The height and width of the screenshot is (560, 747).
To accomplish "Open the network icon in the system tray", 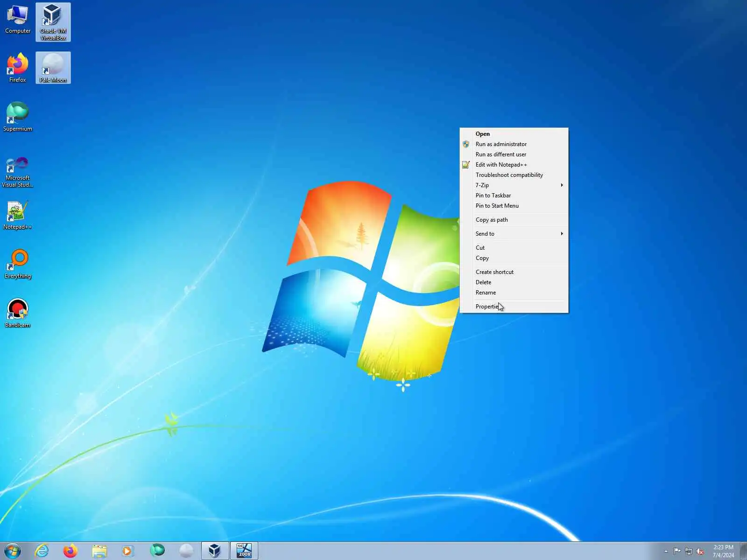I will click(x=689, y=551).
